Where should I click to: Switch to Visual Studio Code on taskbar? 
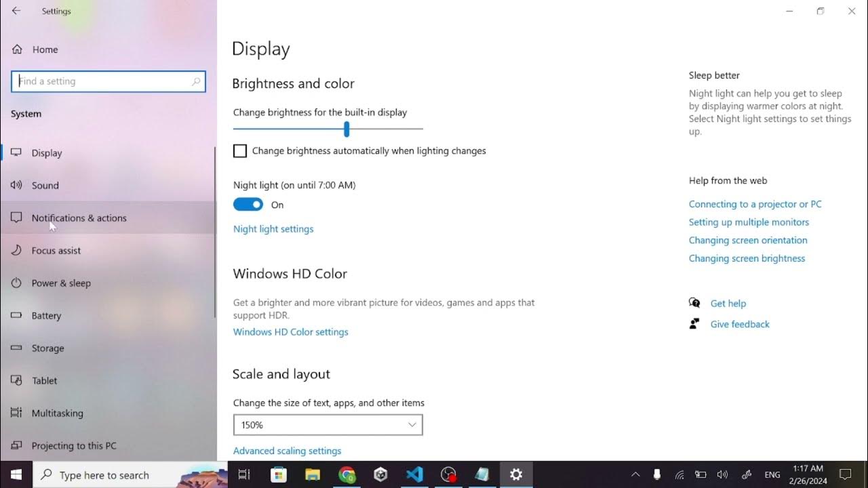(414, 474)
